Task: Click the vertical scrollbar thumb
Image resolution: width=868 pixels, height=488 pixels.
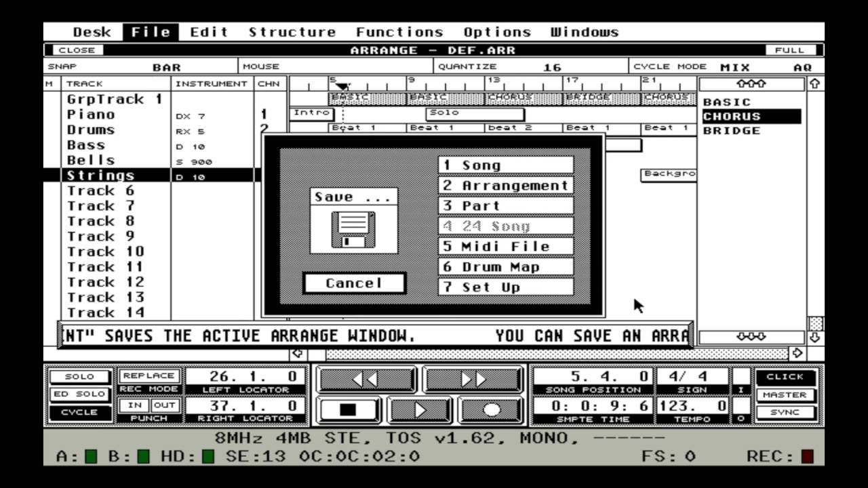Action: 815,323
